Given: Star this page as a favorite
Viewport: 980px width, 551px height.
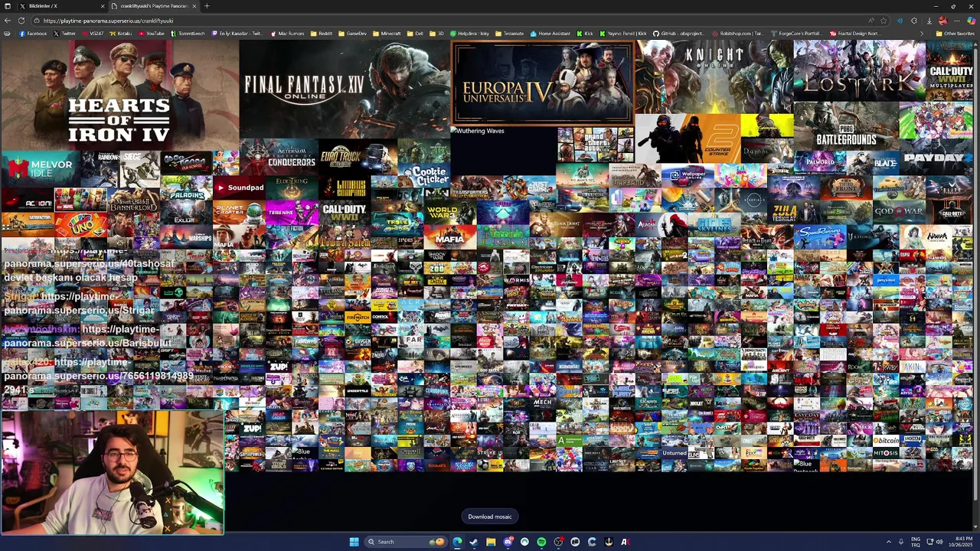Looking at the screenshot, I should coord(884,21).
